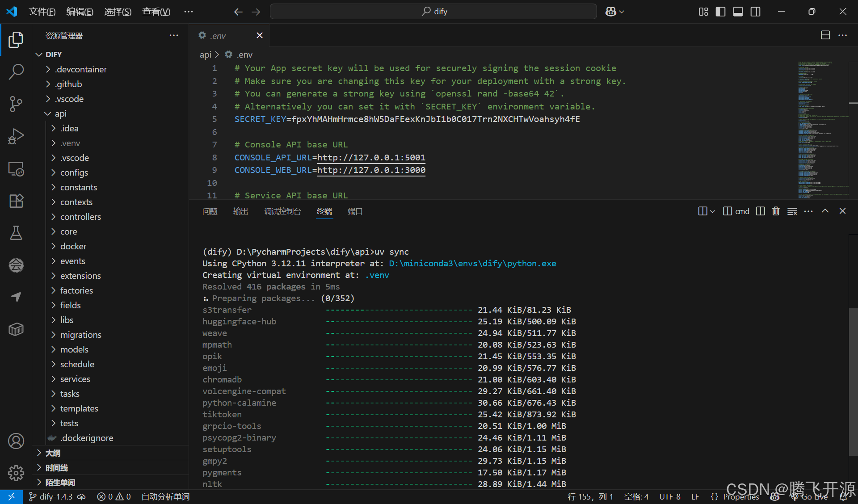Click split editor icon at top right
Screen dimensions: 858x504
825,35
